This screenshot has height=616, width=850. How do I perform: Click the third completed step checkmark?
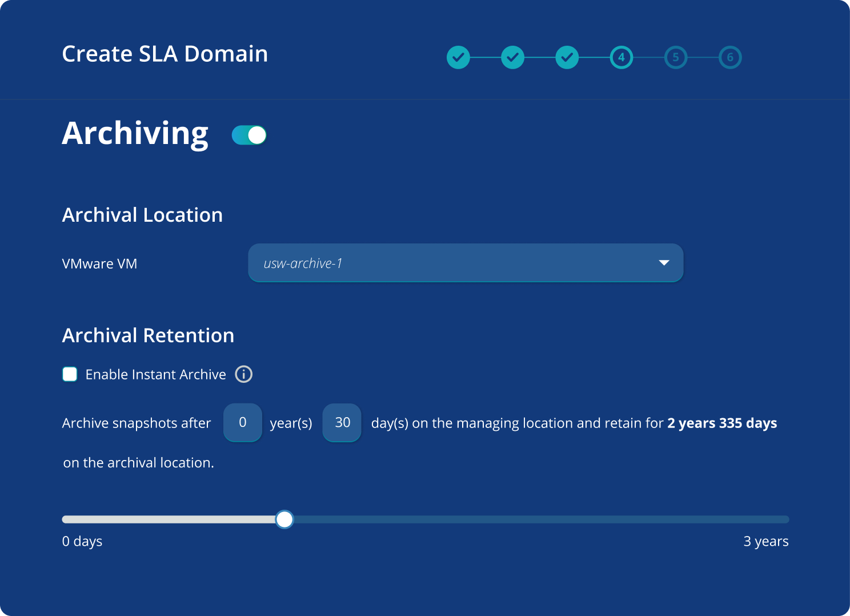[x=567, y=57]
